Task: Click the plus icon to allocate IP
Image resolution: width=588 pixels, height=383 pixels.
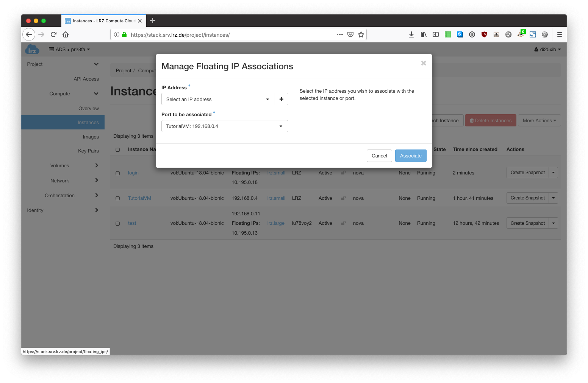Action: pyautogui.click(x=281, y=99)
